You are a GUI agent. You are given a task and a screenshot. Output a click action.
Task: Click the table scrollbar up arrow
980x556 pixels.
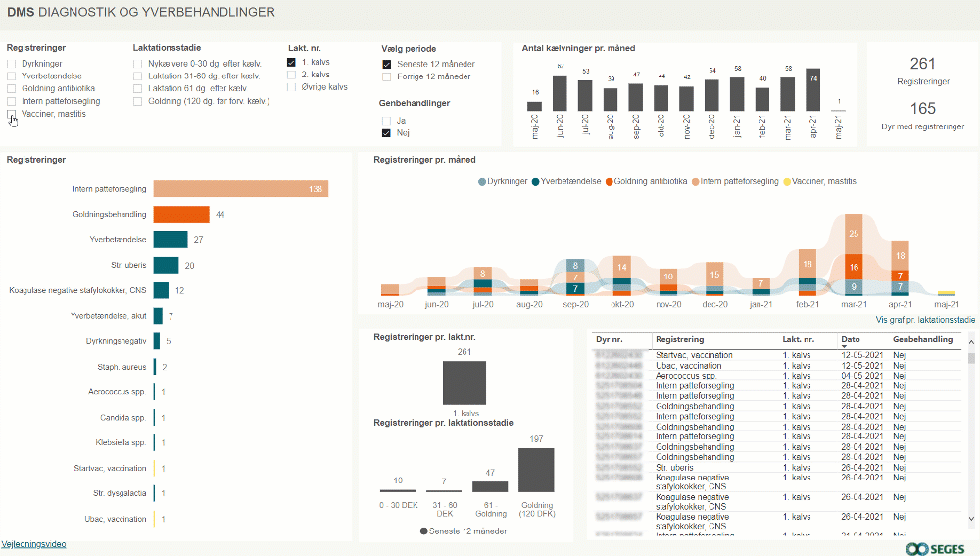coord(971,343)
